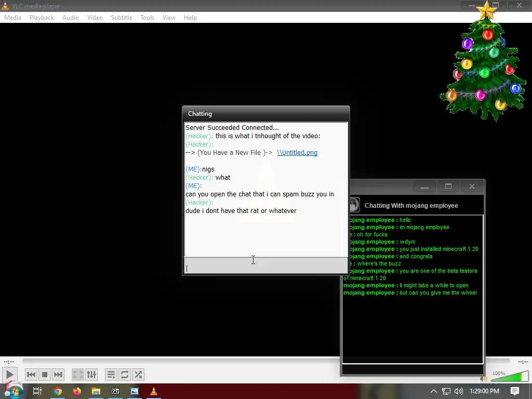The width and height of the screenshot is (532, 399).
Task: Toggle loop/repeat mode
Action: 125,375
